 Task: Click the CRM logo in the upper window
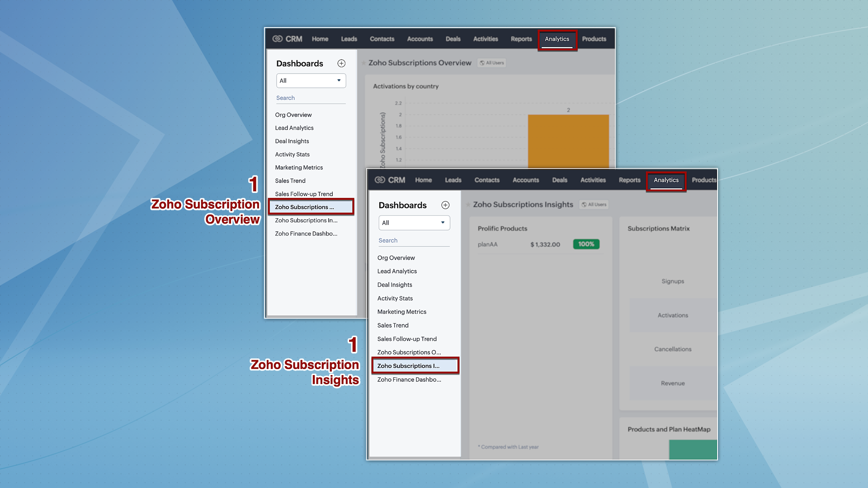click(287, 39)
